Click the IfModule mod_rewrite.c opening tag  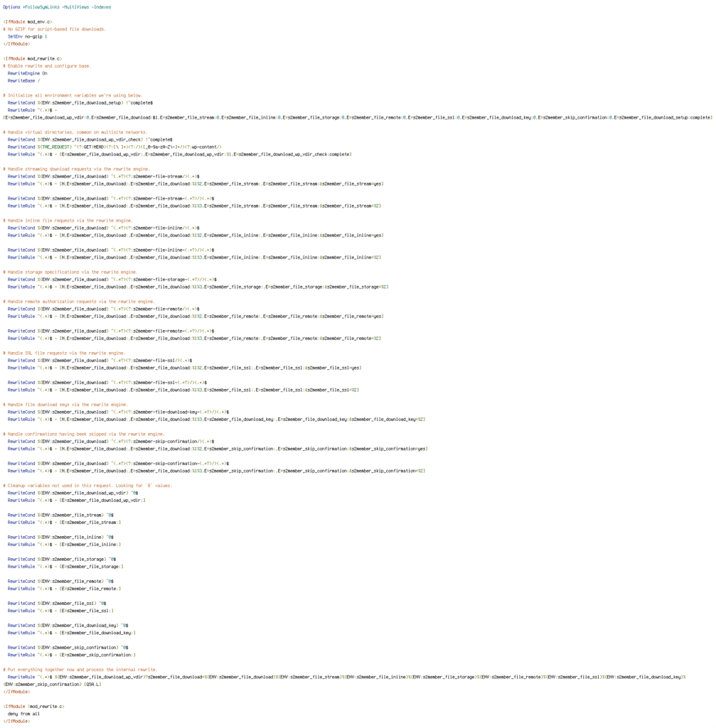pyautogui.click(x=33, y=59)
